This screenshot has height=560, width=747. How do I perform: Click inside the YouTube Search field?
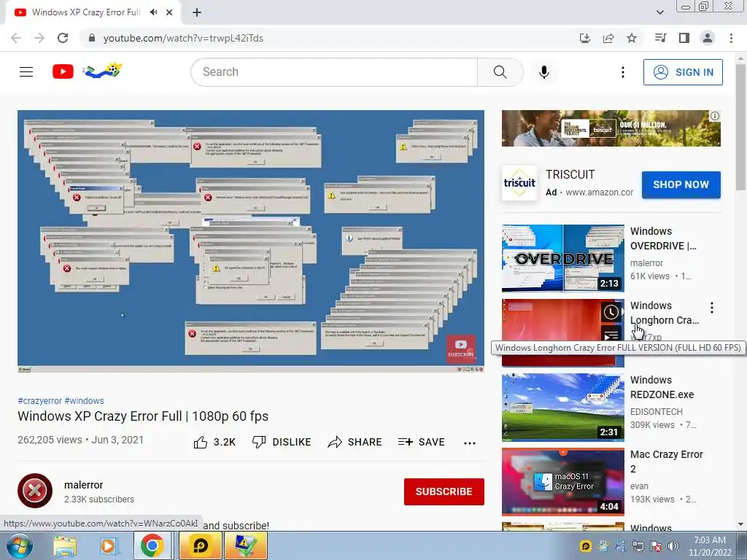click(334, 72)
